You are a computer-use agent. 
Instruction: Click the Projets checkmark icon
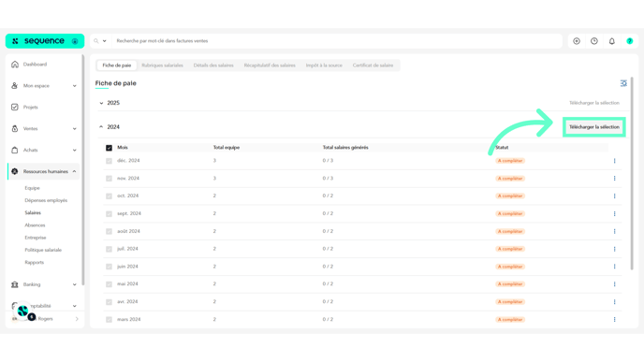coord(15,108)
